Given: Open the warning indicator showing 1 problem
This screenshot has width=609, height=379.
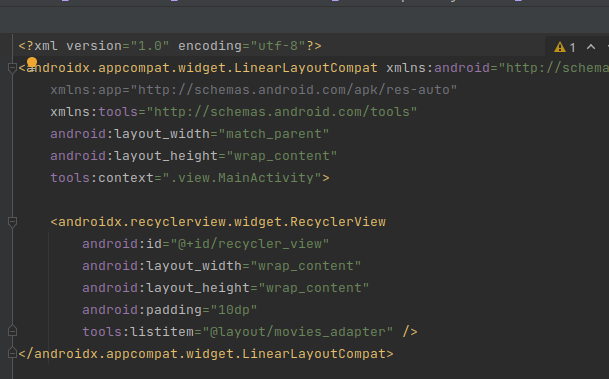Looking at the screenshot, I should point(565,47).
